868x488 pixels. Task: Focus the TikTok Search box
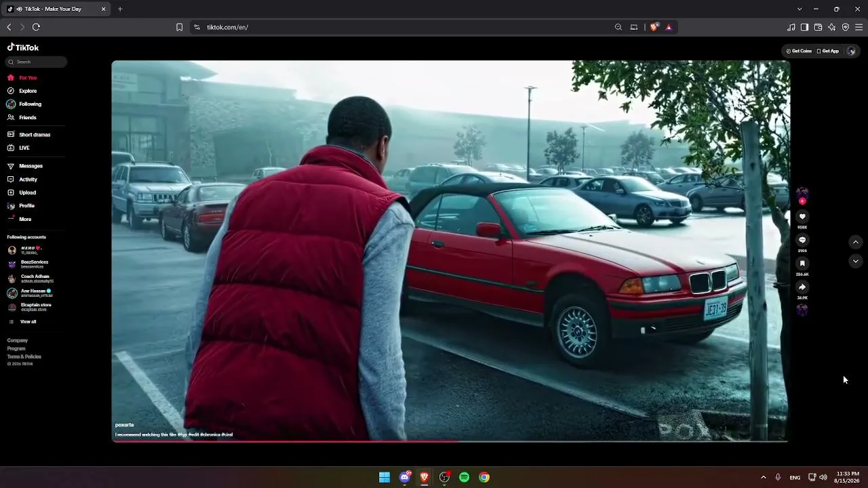(x=37, y=62)
